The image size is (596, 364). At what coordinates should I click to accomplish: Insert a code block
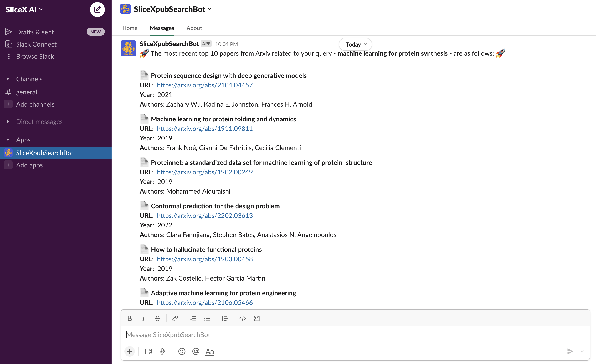[257, 318]
